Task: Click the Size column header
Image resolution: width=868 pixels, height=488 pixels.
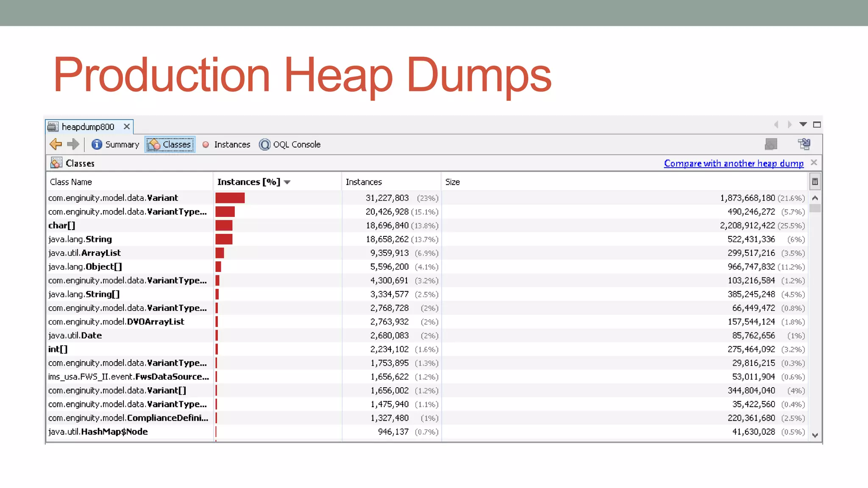Action: click(x=453, y=182)
